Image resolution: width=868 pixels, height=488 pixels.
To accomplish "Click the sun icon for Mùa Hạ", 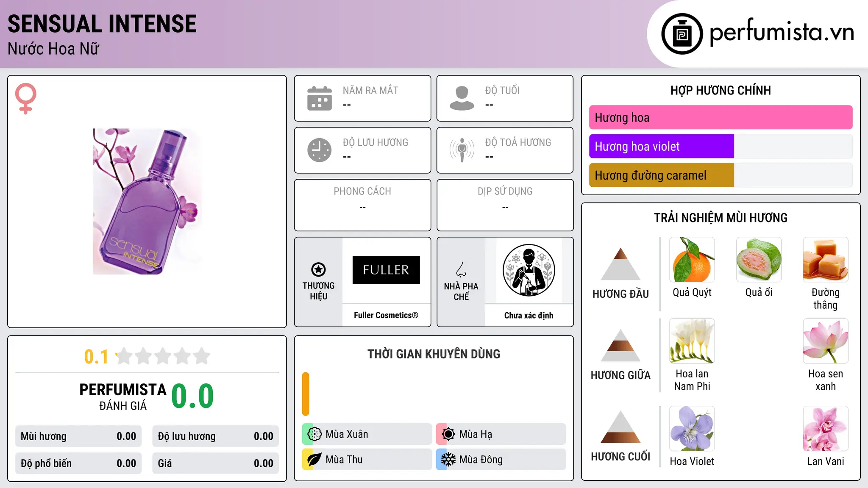I will pos(448,434).
